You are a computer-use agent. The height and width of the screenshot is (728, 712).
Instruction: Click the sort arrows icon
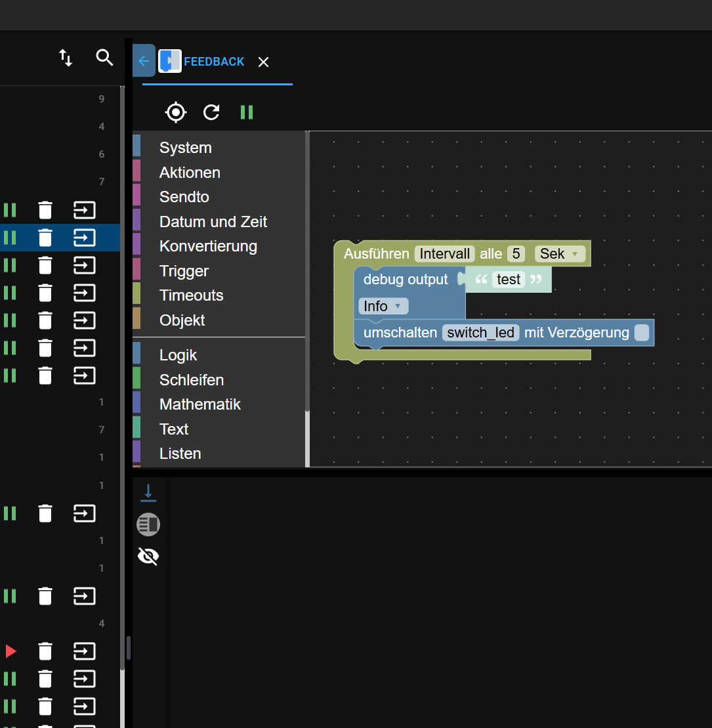tap(66, 58)
